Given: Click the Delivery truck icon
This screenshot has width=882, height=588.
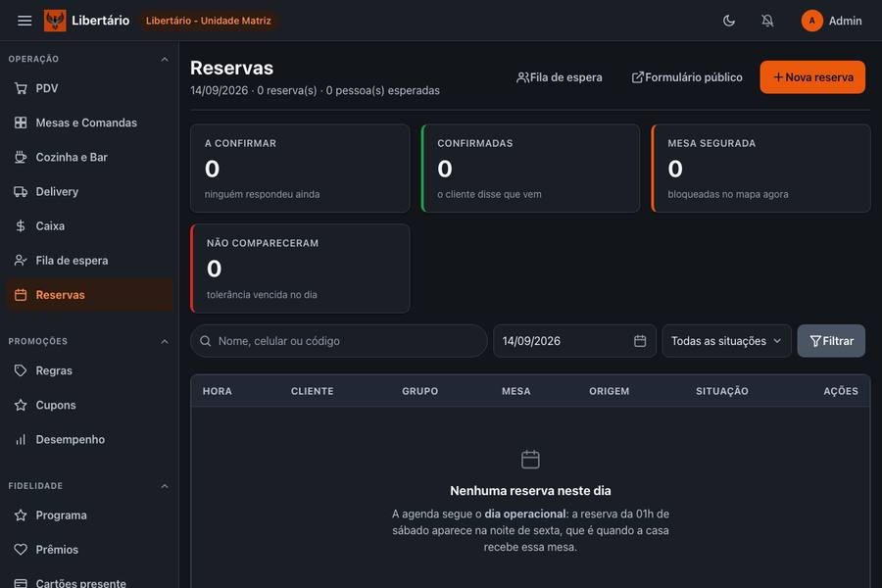Looking at the screenshot, I should [21, 191].
